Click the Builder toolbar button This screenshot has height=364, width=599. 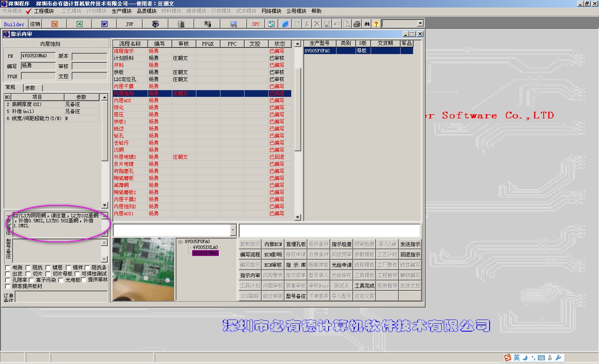click(x=14, y=24)
